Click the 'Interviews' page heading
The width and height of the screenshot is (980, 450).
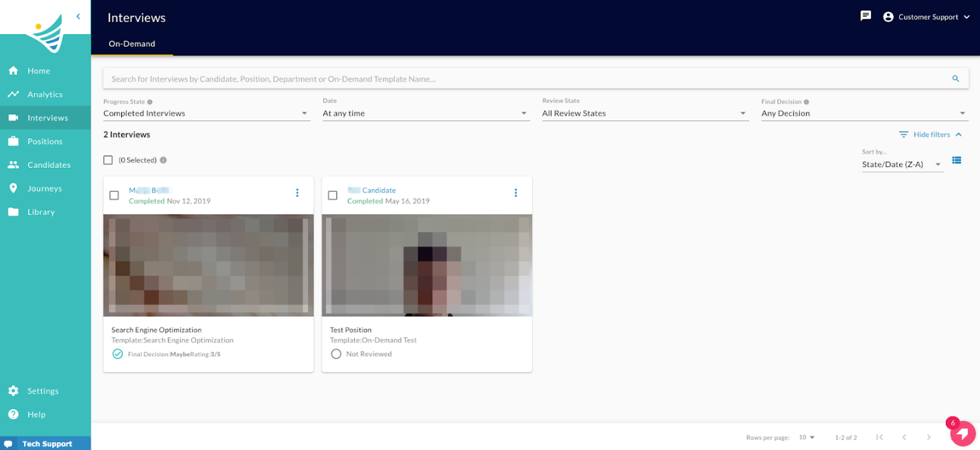pos(136,18)
